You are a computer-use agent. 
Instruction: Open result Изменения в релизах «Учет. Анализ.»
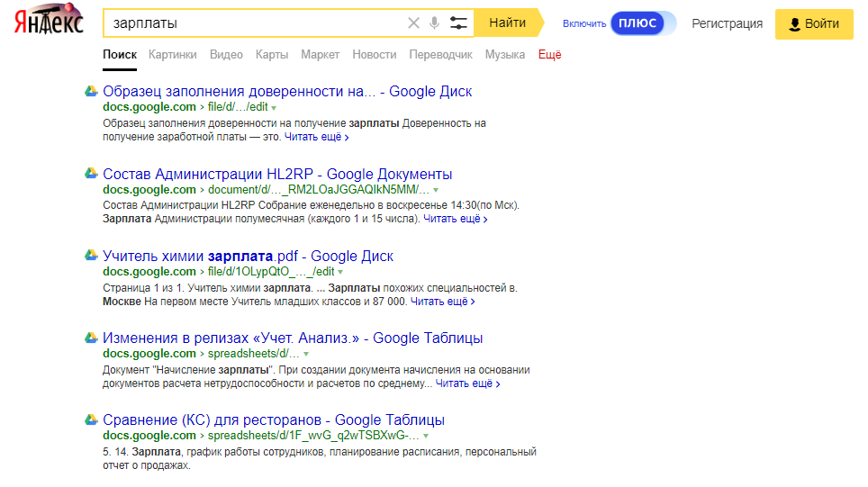tap(293, 338)
